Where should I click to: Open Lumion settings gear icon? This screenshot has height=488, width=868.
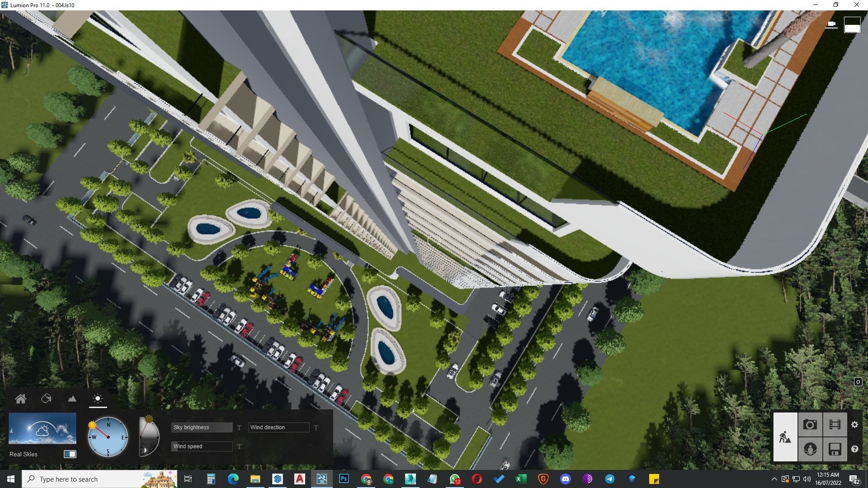[854, 425]
